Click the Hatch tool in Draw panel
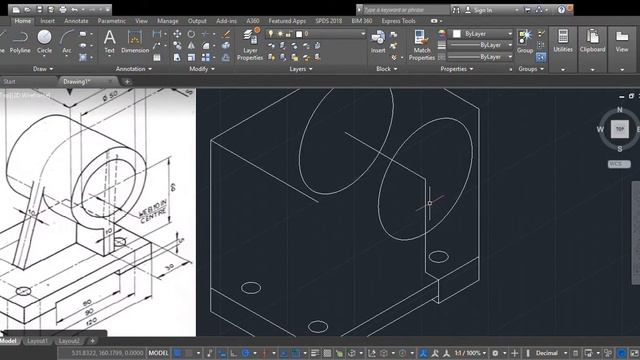The image size is (640, 360). click(x=83, y=58)
